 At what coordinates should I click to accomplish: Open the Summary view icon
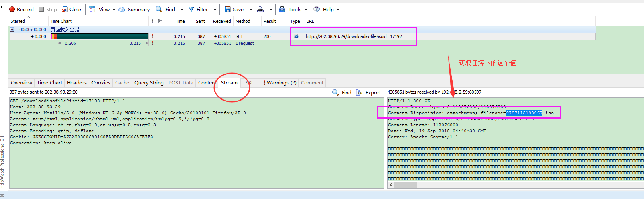(122, 9)
